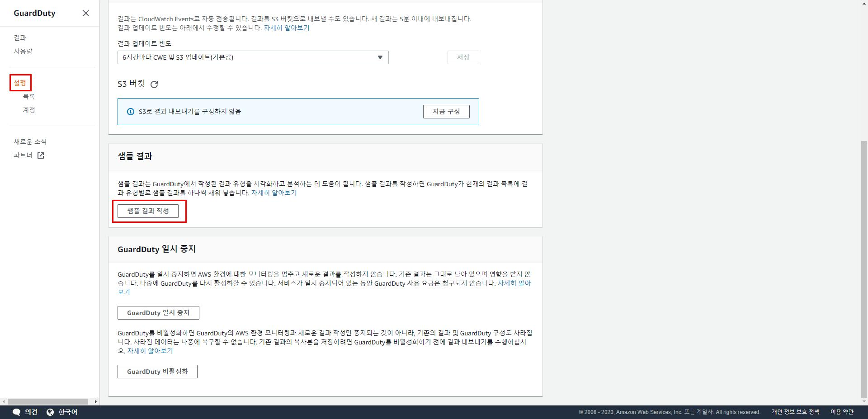
Task: Click the GuardDuty 일시 중지 heading
Action: click(156, 249)
